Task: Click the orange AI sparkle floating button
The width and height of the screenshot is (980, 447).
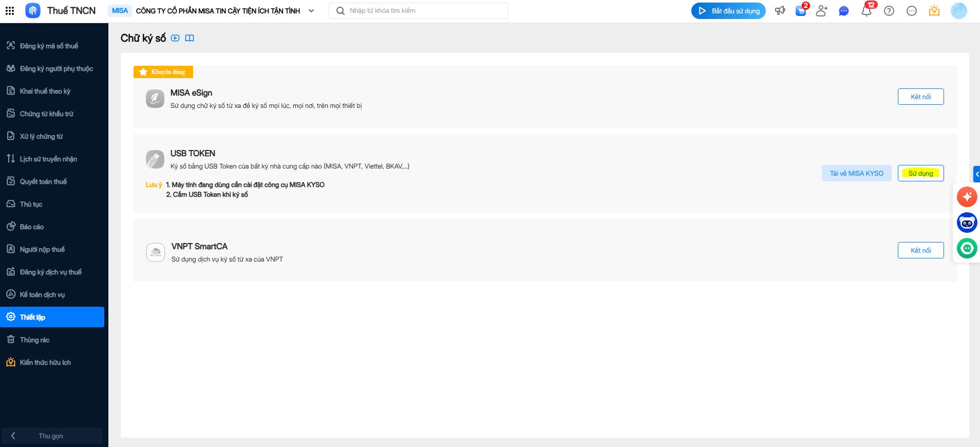Action: tap(967, 197)
